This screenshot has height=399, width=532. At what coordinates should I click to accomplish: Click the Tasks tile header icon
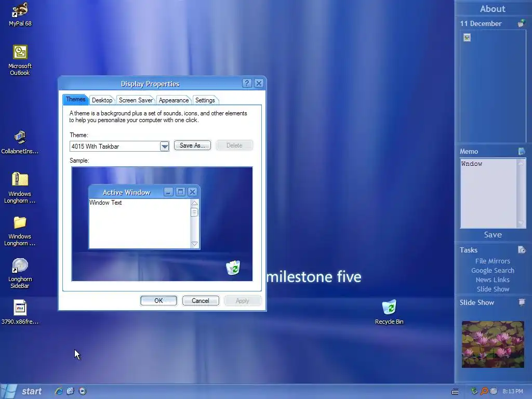point(522,250)
